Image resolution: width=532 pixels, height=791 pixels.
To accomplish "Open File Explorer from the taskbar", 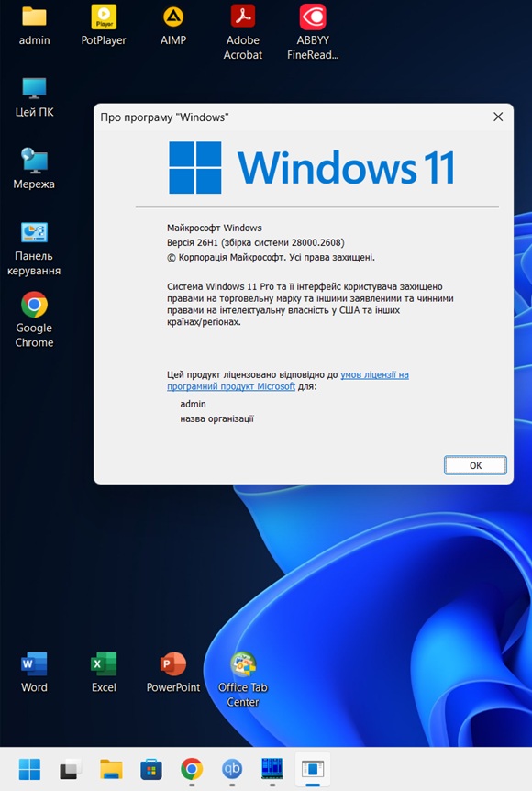I will (x=111, y=769).
